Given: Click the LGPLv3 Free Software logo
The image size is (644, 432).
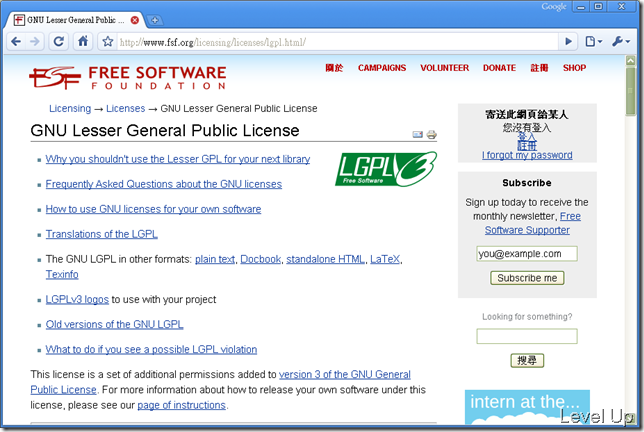Looking at the screenshot, I should [386, 169].
